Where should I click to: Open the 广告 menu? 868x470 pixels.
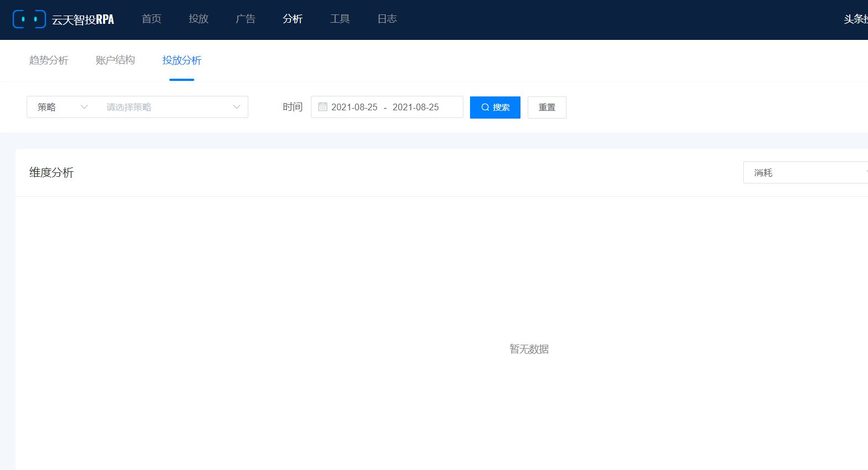coord(246,19)
